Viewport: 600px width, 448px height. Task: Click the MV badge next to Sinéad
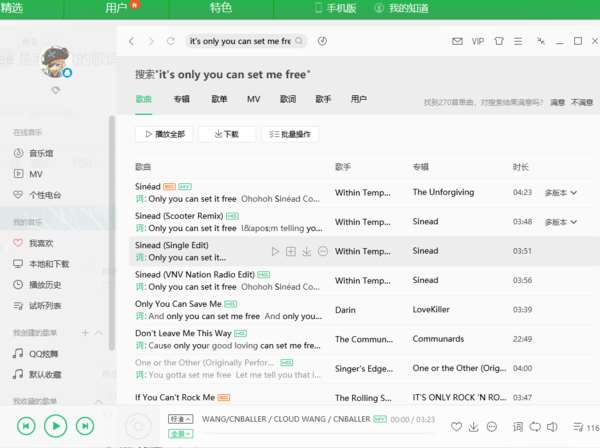click(185, 187)
